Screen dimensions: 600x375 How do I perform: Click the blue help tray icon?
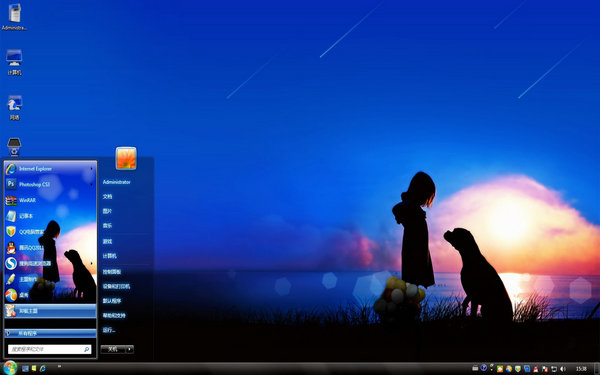484,368
